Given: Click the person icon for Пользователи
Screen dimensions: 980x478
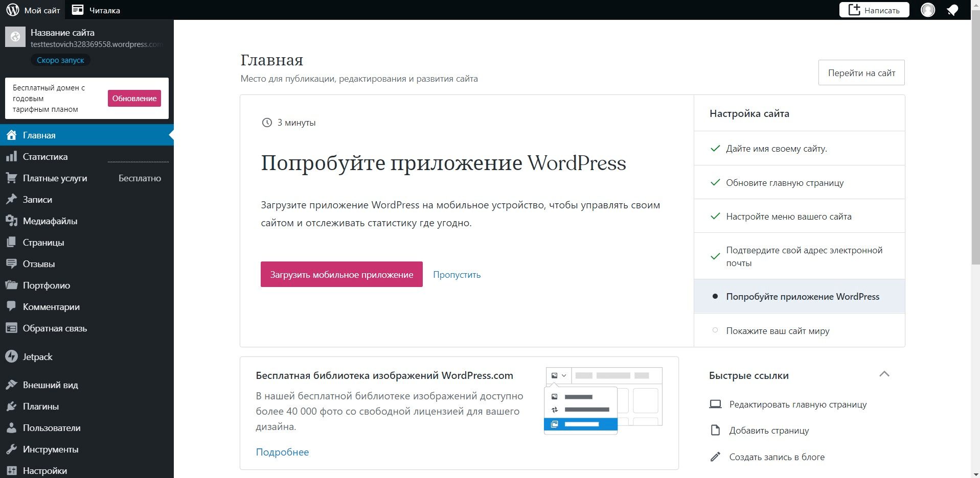Looking at the screenshot, I should point(11,427).
